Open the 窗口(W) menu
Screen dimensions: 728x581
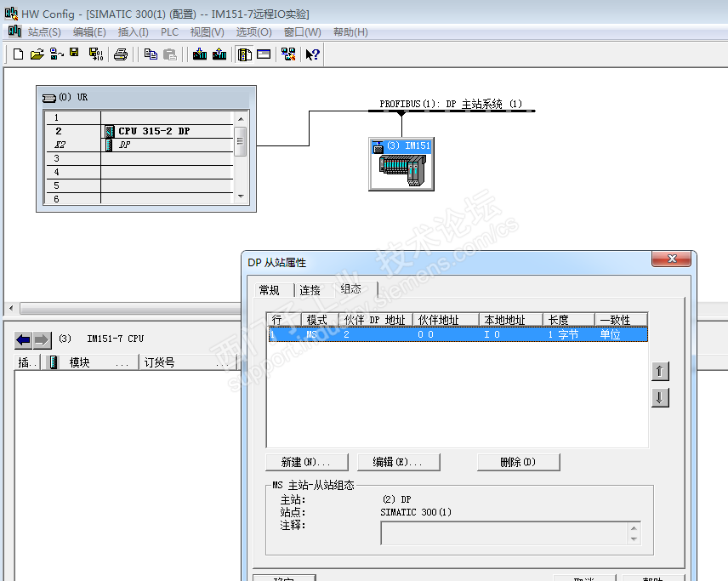[x=302, y=32]
